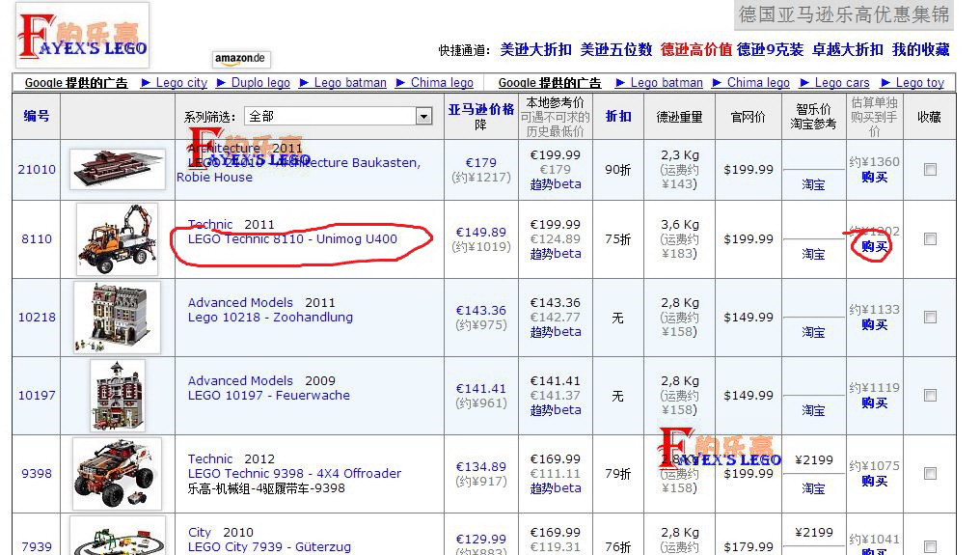
Task: Open Zoohandlung 10218 thumbnail
Action: [117, 318]
